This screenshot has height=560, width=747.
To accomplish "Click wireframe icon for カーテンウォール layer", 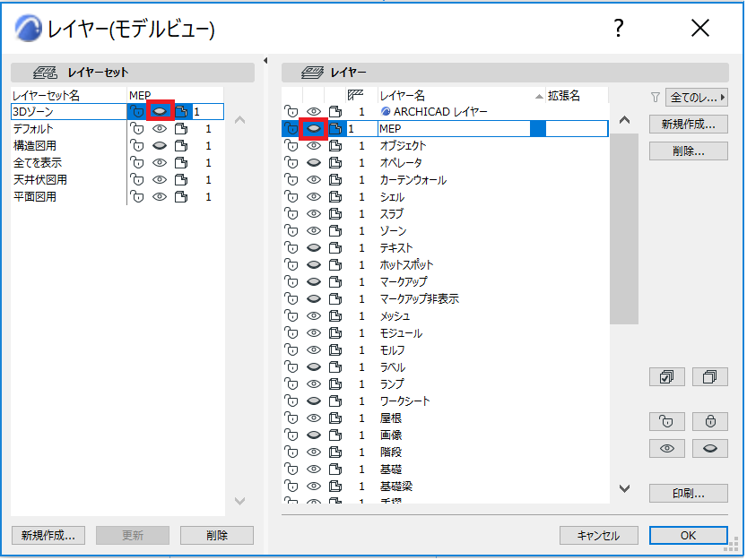I will [335, 180].
